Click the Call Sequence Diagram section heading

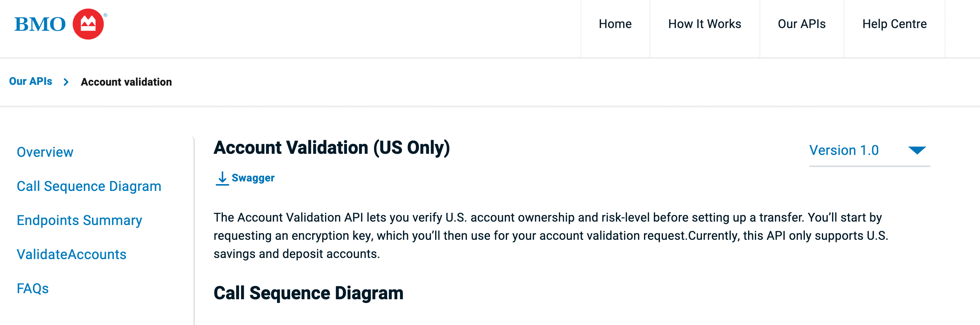[x=308, y=293]
